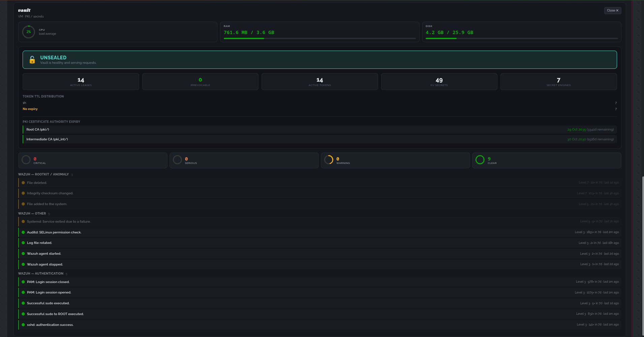The height and width of the screenshot is (337, 644).
Task: Open PAM Login session opened alert
Action: tap(319, 292)
